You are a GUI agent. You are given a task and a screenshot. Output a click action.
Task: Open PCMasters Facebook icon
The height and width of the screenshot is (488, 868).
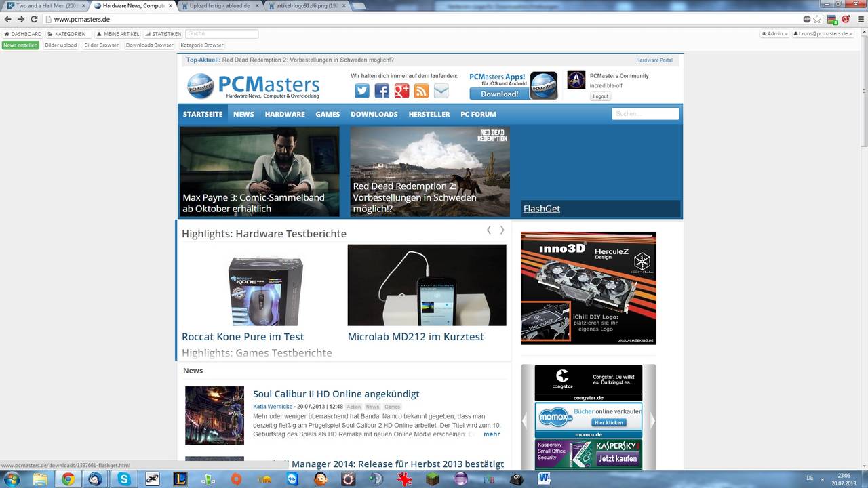[382, 91]
